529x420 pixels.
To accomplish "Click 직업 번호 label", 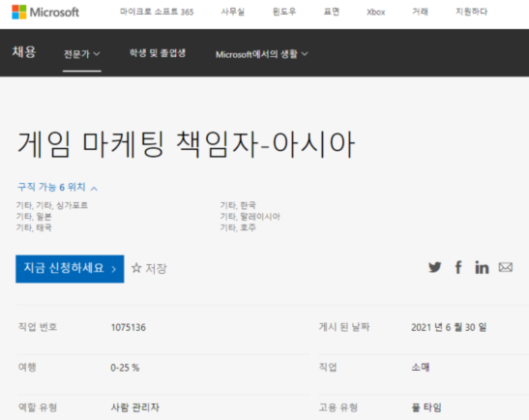I will click(x=38, y=327).
